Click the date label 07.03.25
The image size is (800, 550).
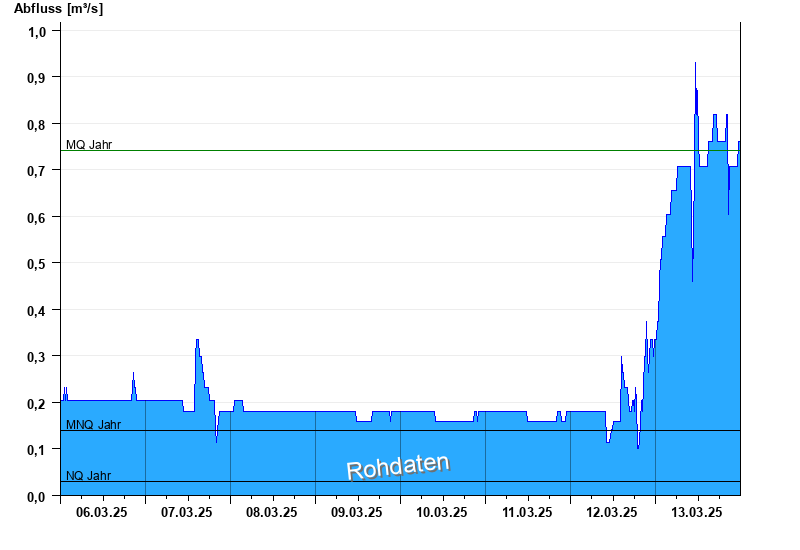tap(187, 512)
